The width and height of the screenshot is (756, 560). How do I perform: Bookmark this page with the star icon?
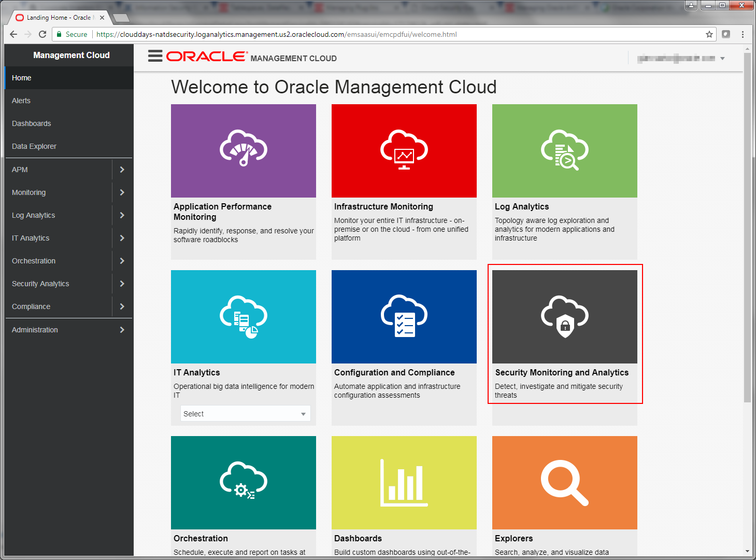click(x=709, y=34)
